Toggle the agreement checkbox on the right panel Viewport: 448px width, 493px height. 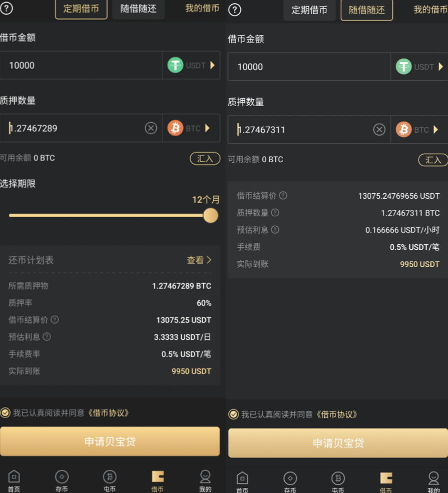[x=233, y=414]
